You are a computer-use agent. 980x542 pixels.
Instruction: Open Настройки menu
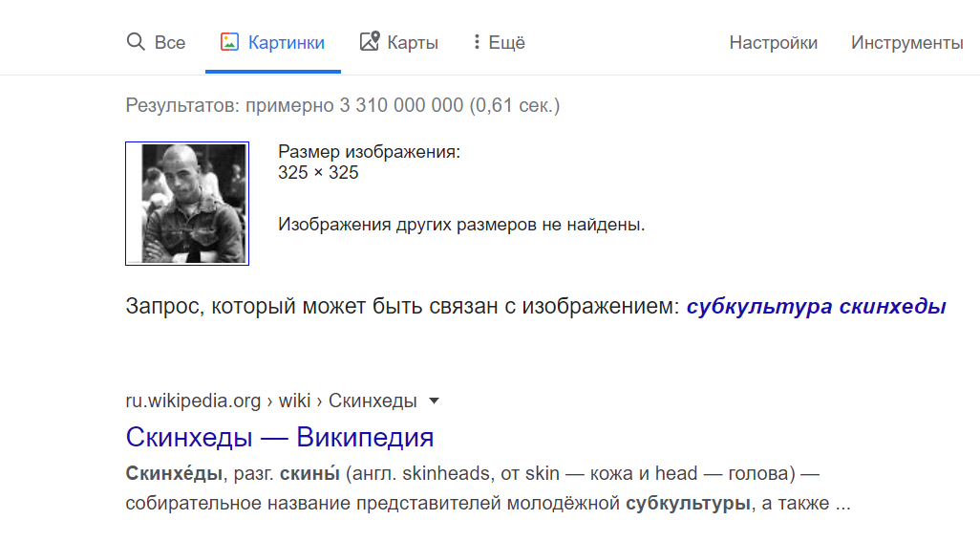773,42
